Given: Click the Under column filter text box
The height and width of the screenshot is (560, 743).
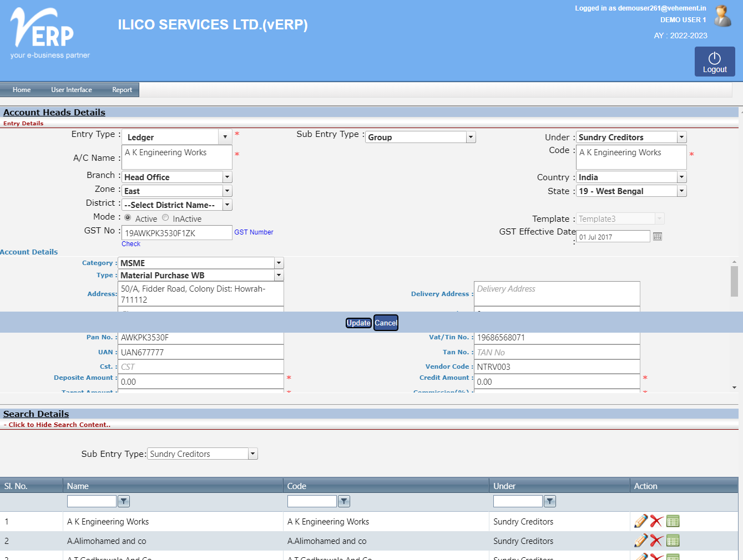Looking at the screenshot, I should [x=518, y=501].
